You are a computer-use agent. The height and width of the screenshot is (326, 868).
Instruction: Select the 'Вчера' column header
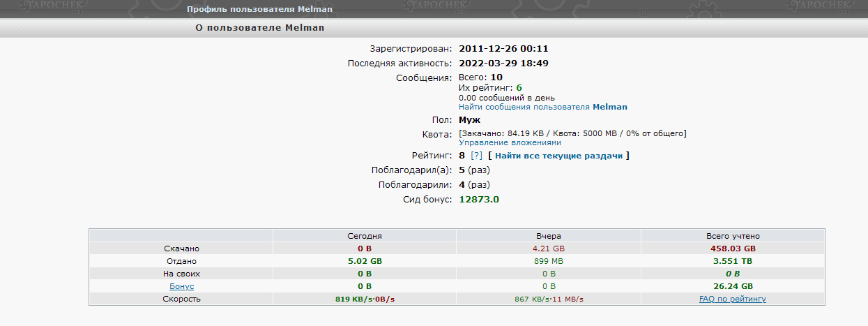click(x=549, y=236)
